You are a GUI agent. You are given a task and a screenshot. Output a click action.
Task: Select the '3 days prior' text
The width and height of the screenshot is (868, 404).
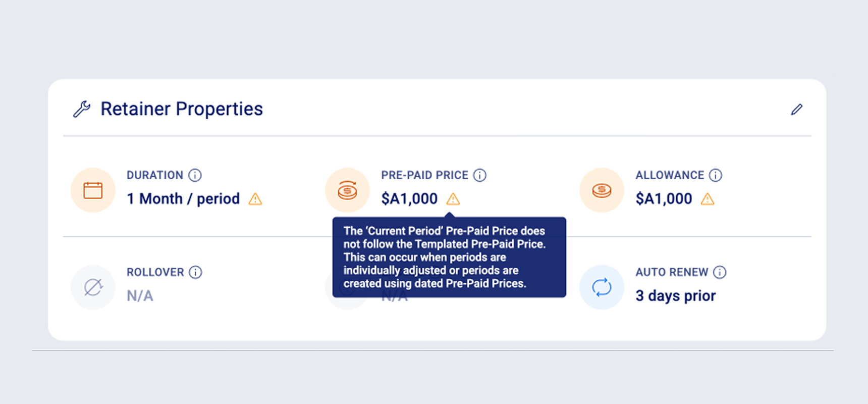coord(676,295)
